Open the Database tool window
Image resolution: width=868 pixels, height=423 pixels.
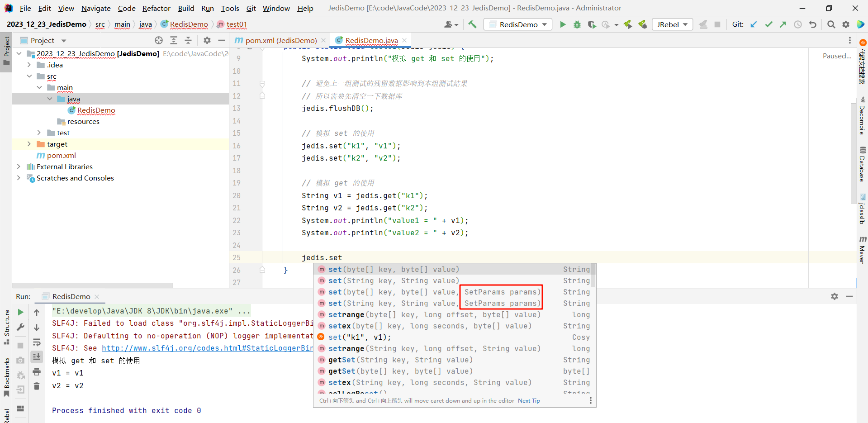point(863,164)
